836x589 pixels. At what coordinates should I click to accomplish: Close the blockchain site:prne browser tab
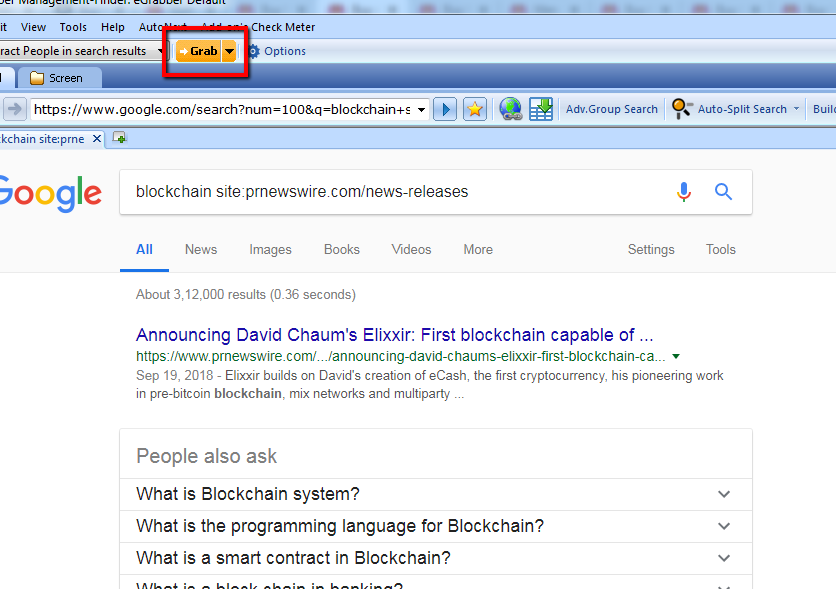(97, 139)
